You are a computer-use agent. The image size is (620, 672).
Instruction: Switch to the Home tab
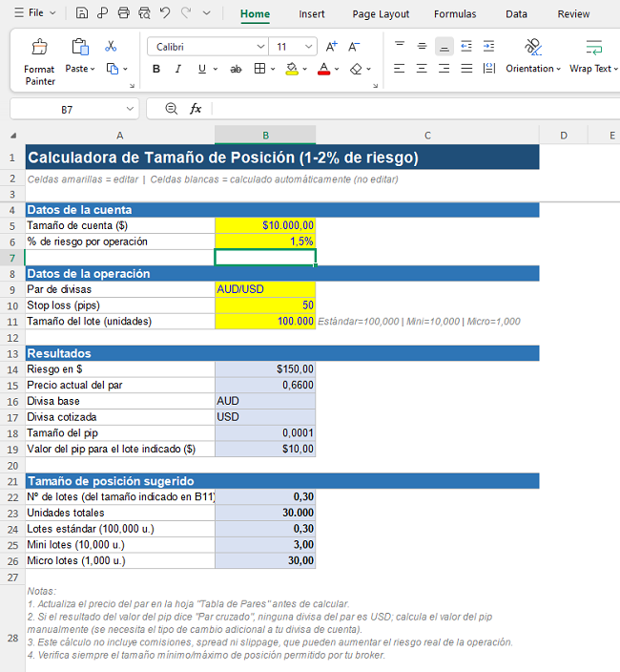(255, 14)
